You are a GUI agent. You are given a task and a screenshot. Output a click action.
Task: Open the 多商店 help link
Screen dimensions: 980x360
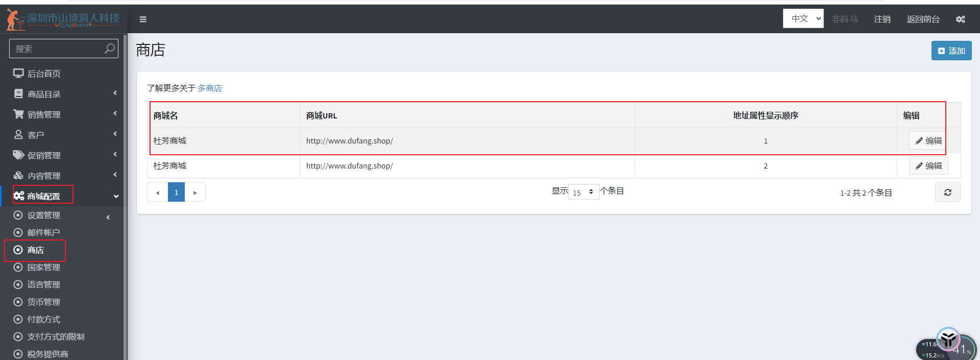pyautogui.click(x=209, y=88)
